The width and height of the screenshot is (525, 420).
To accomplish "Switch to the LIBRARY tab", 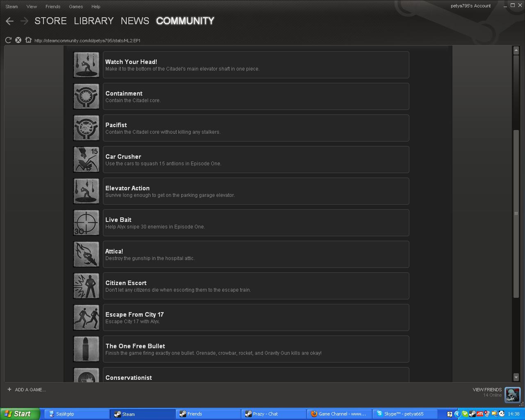I will click(x=94, y=21).
